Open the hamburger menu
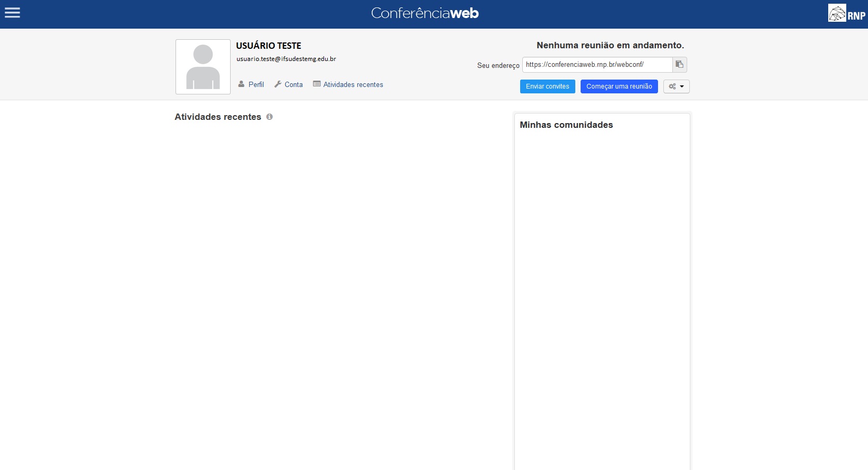868x470 pixels. tap(12, 13)
